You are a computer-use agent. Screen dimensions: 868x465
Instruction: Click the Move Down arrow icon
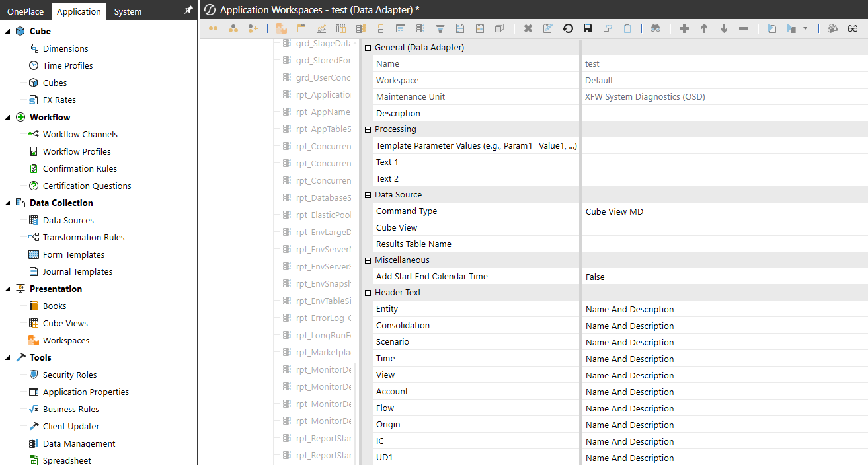(x=724, y=28)
